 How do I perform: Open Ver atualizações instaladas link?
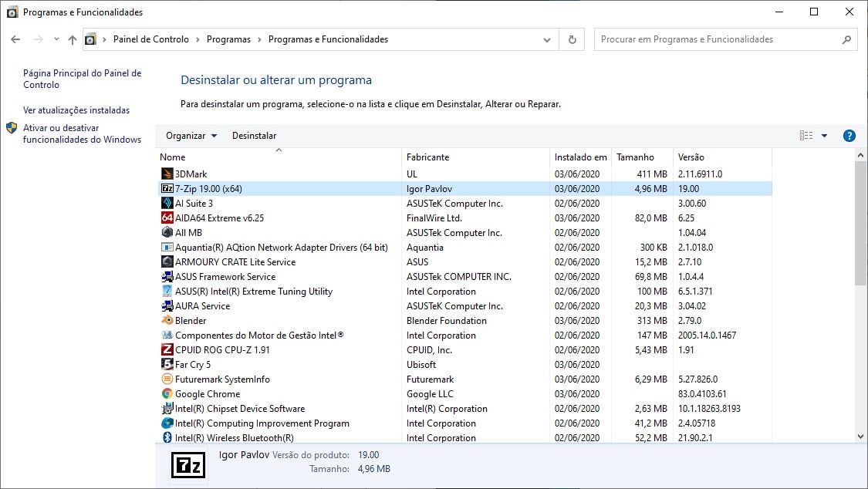click(76, 110)
